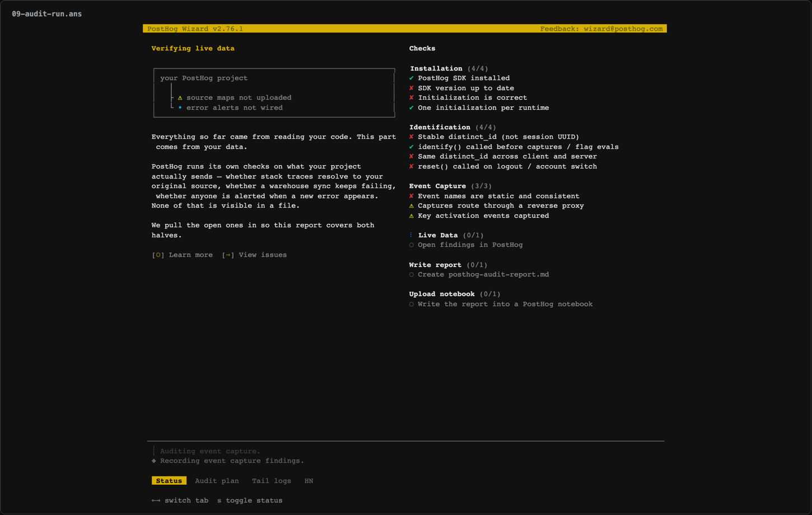Click the Identification (4/4) section heading

(x=452, y=127)
